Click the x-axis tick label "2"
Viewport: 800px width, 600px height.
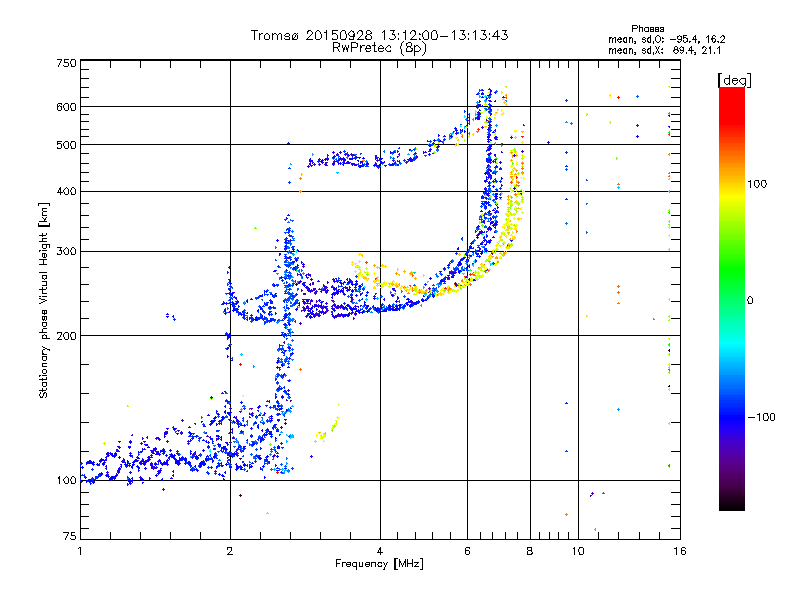230,551
